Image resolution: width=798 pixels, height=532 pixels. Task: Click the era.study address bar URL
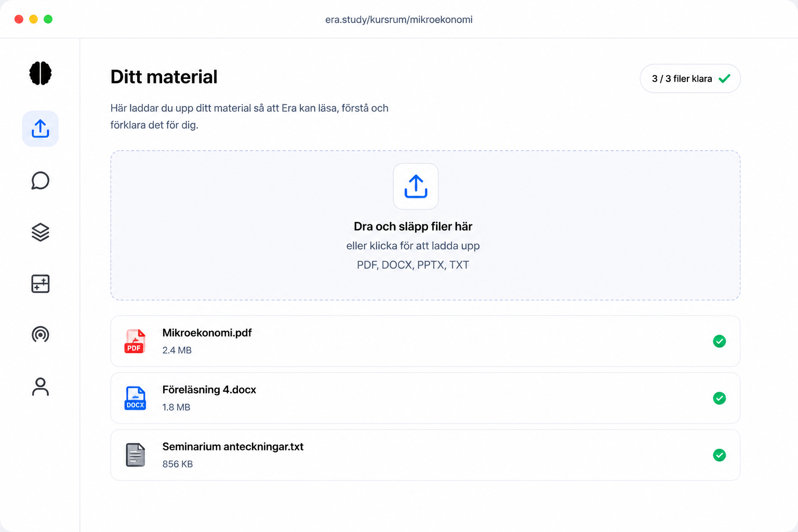point(399,20)
